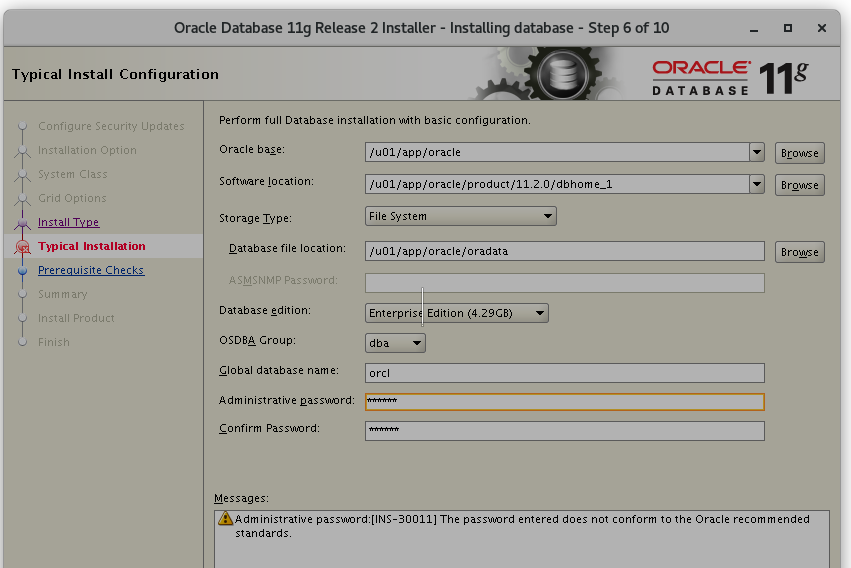Click the Finish step label
Viewport: 851px width, 568px height.
click(x=54, y=342)
